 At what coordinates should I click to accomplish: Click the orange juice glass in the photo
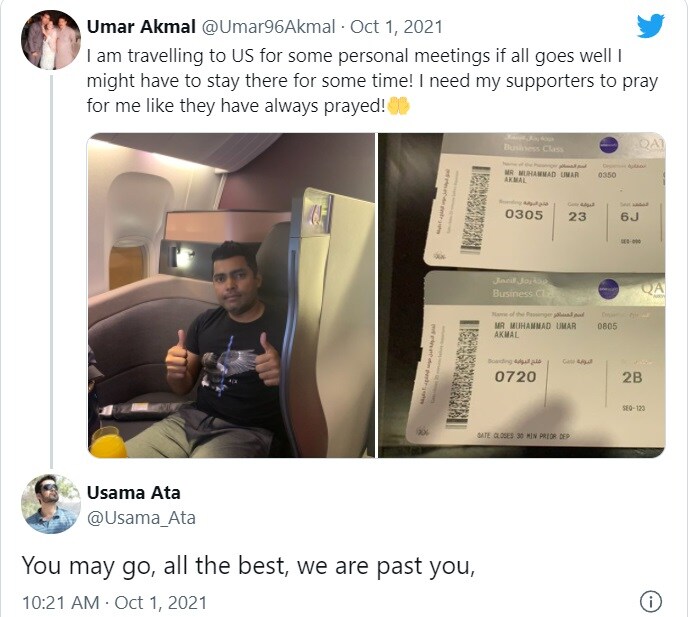pyautogui.click(x=108, y=442)
